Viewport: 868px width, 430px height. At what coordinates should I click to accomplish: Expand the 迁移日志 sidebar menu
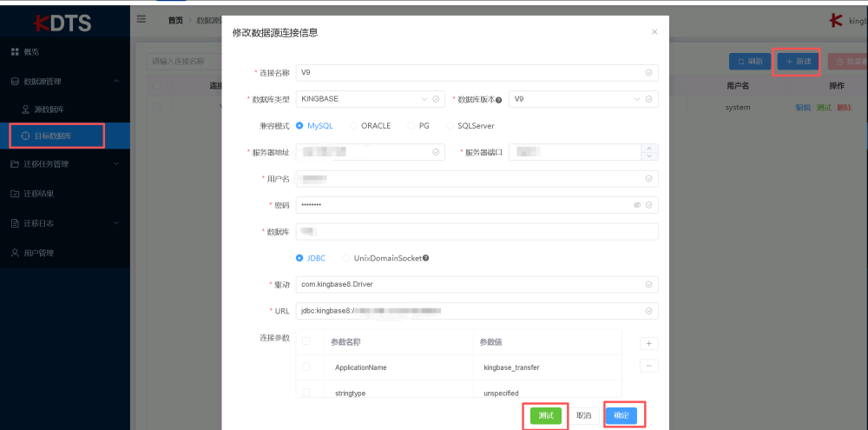tap(65, 223)
